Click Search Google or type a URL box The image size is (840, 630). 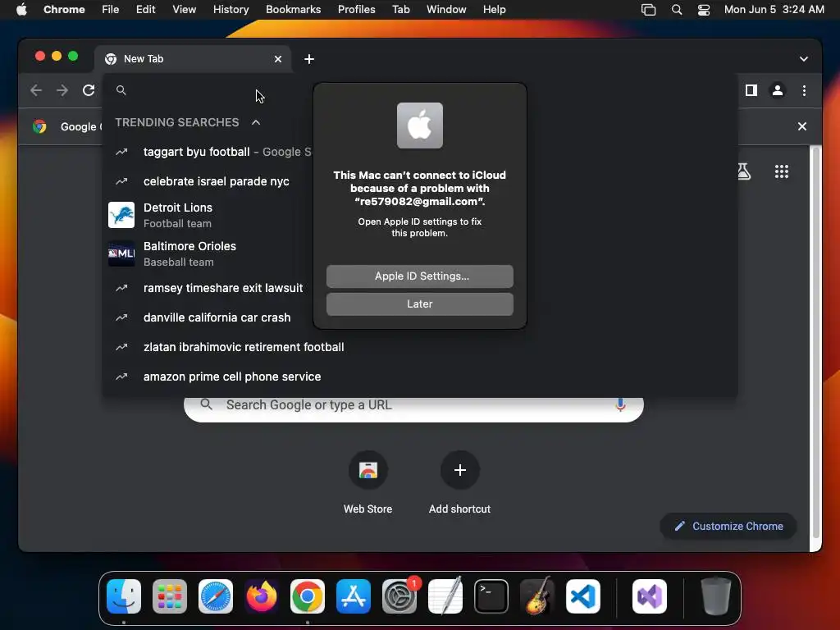coord(413,405)
